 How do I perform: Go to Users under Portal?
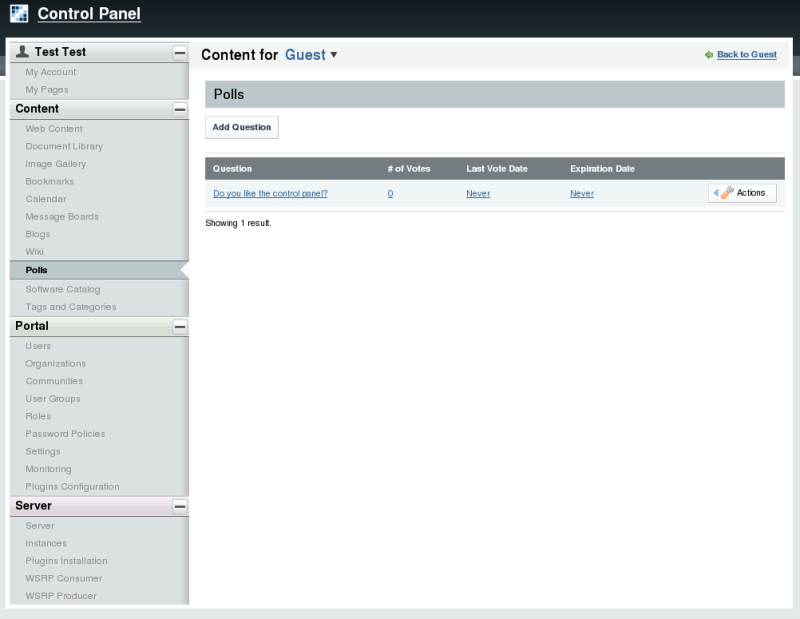point(38,346)
